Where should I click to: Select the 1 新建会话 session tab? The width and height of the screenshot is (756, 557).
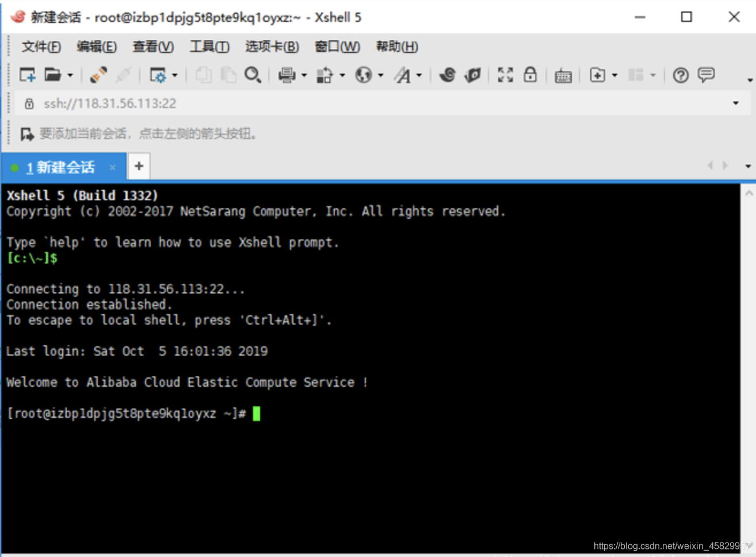tap(63, 167)
